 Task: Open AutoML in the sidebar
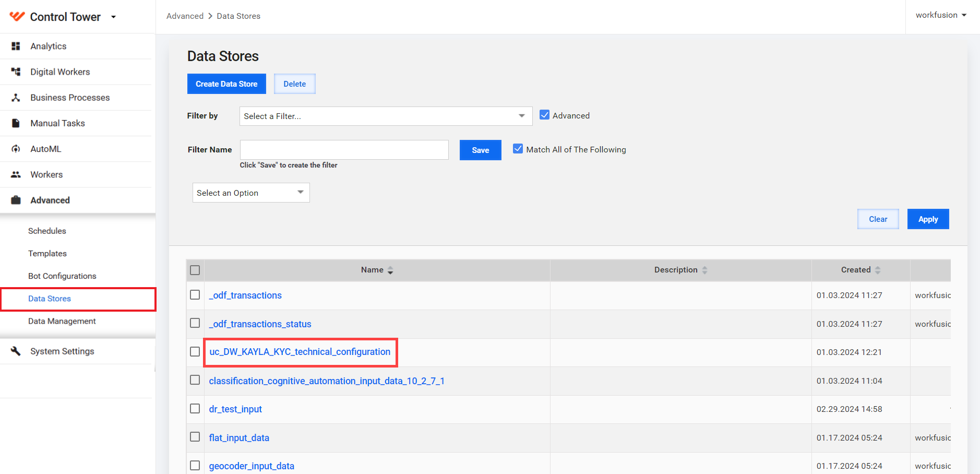(x=46, y=149)
